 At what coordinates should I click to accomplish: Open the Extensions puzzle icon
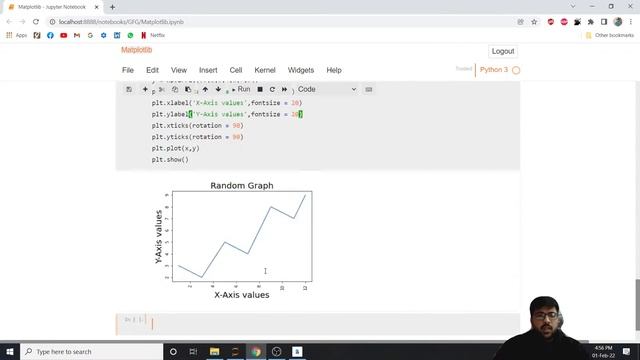[x=591, y=22]
